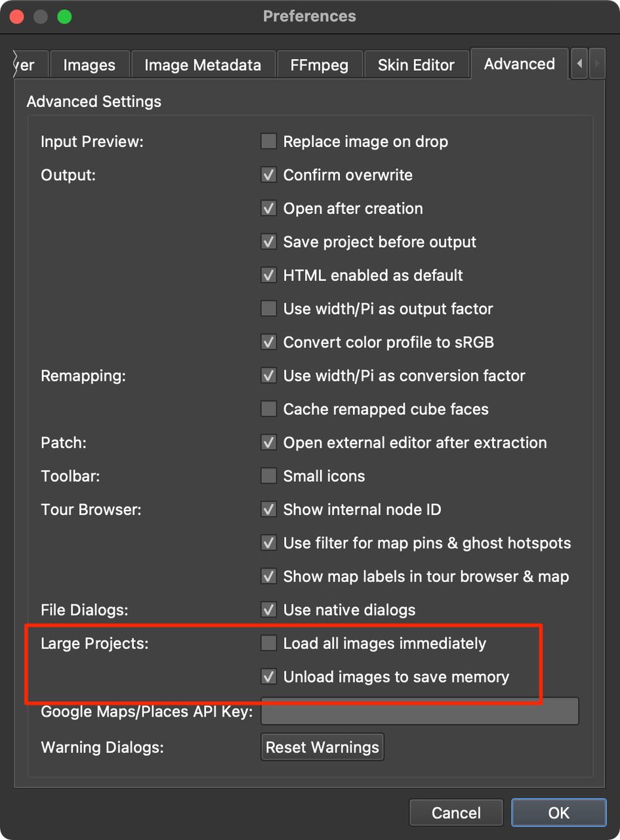Enable Load all images immediately
620x840 pixels.
tap(268, 643)
